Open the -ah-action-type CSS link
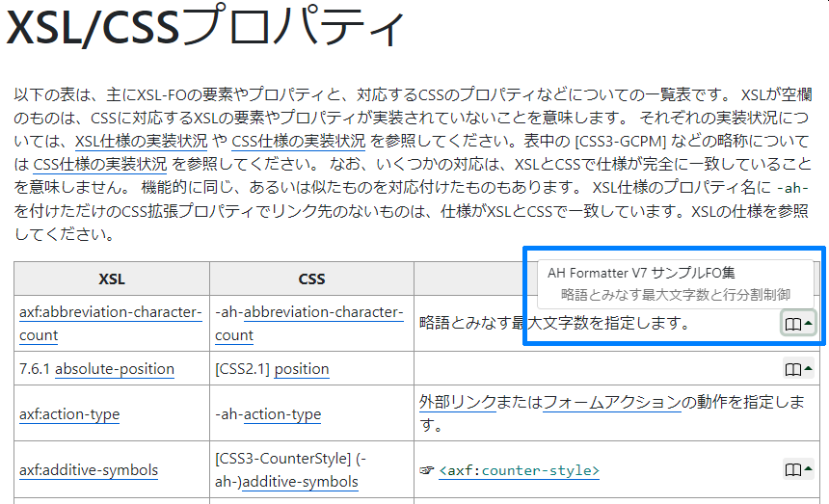Viewport: 829px width, 504px height. (x=281, y=414)
